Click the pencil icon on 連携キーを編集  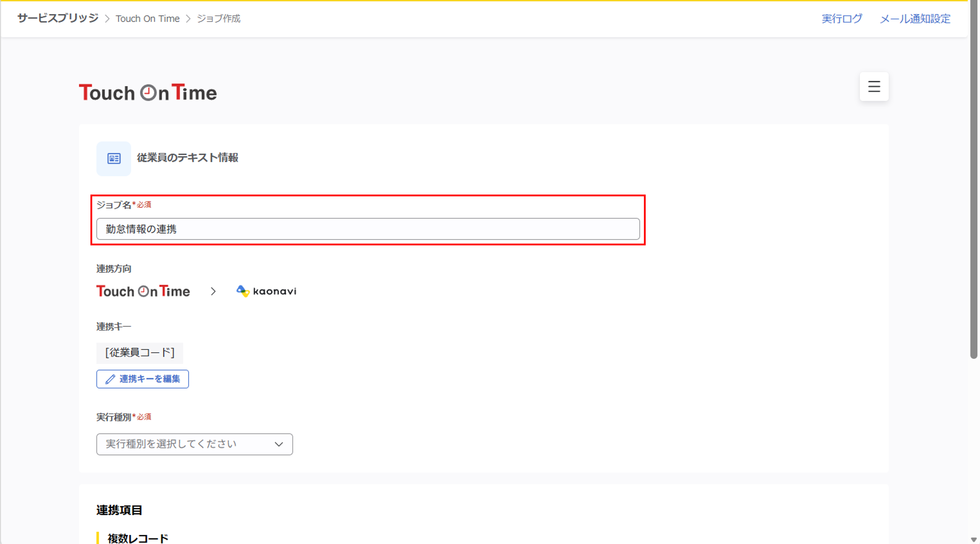click(110, 379)
